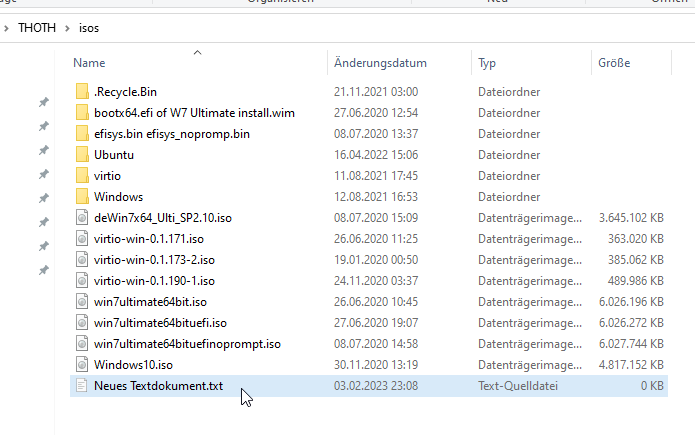This screenshot has width=695, height=435.
Task: Sort by the Größe column header
Action: pyautogui.click(x=614, y=63)
